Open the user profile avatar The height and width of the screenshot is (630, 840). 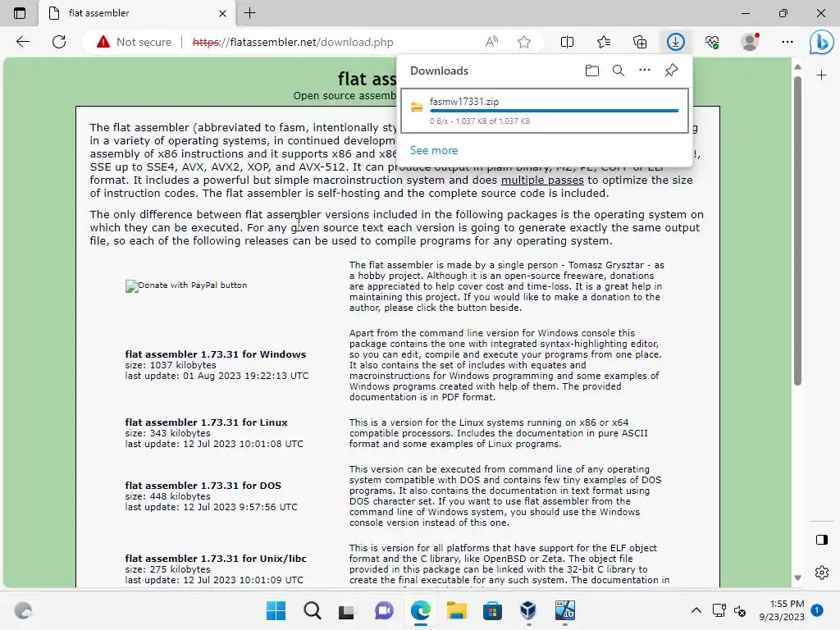point(750,42)
